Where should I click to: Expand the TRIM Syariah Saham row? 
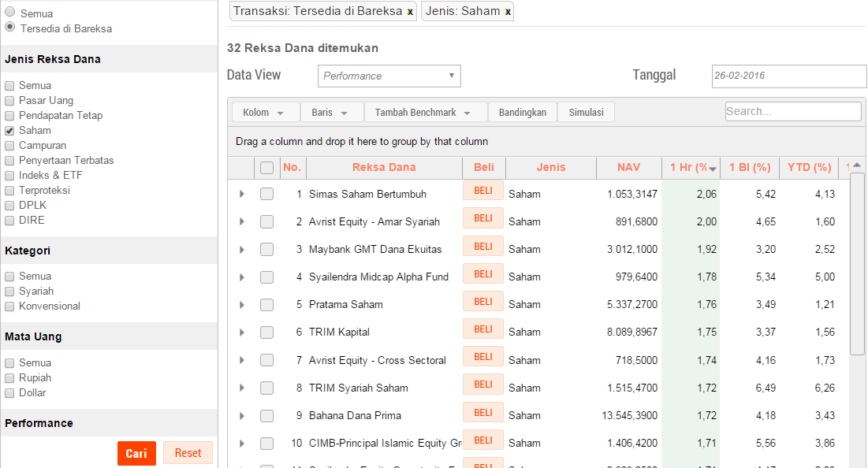click(242, 388)
